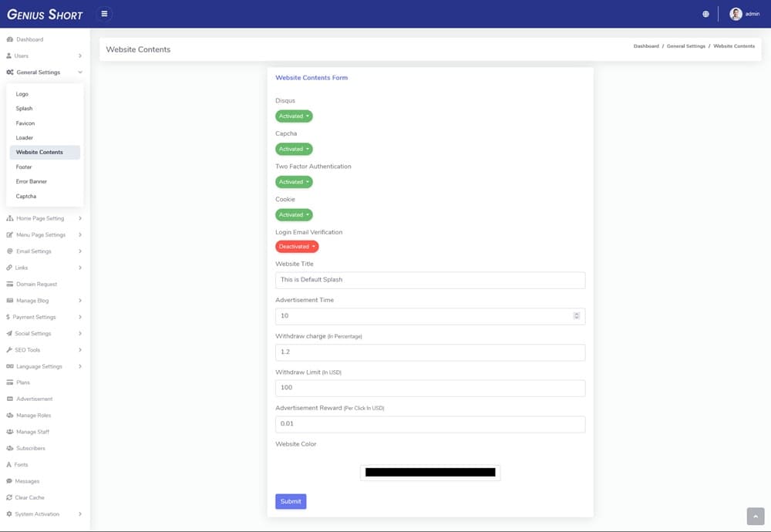Click the Submit button

coord(291,501)
